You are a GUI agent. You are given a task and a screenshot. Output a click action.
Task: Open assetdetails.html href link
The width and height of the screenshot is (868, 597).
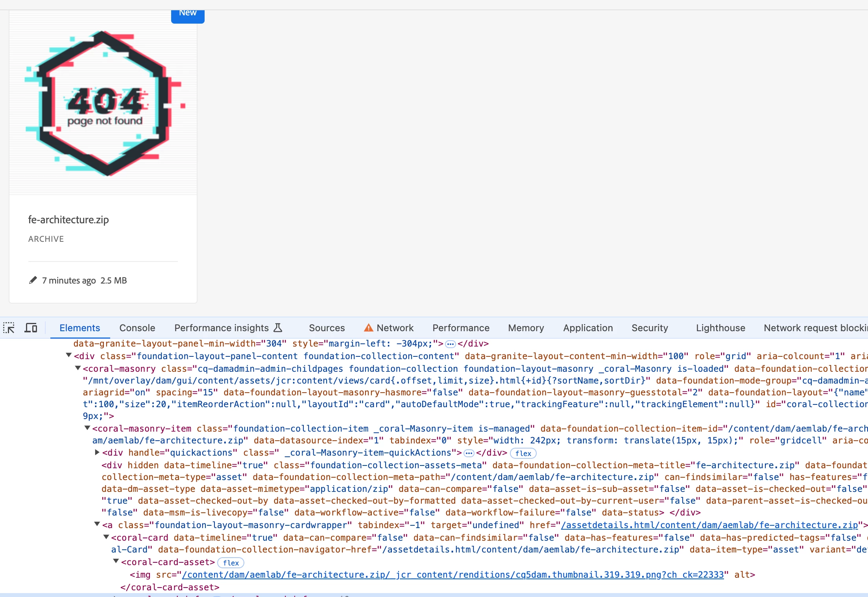point(709,525)
